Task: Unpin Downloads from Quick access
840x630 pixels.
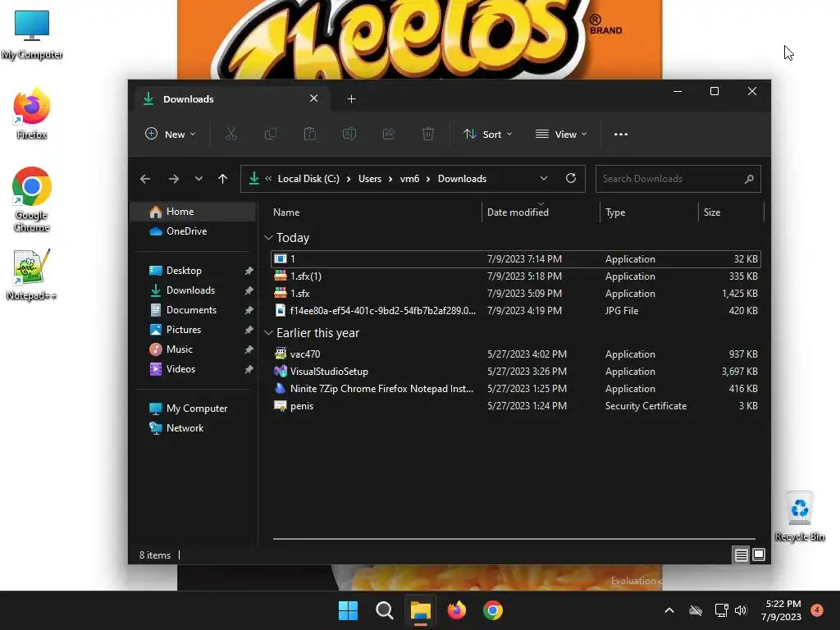Action: [249, 290]
